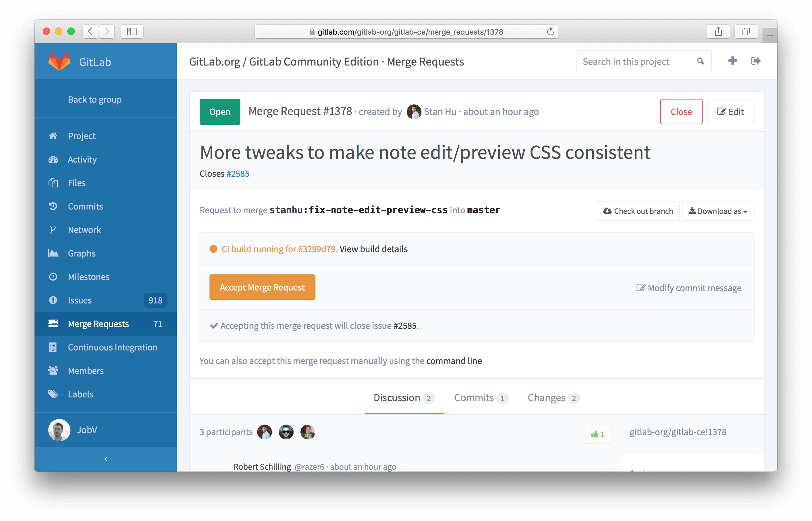812x521 pixels.
Task: Accept the open merge request button
Action: tap(262, 286)
